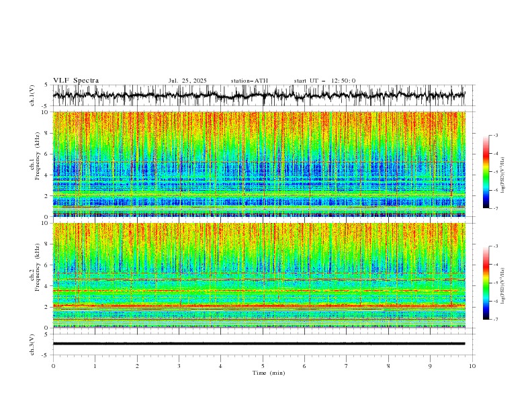Click the "5" tick on ch.1(V) axis
This screenshot has width=532, height=411.
(x=46, y=85)
